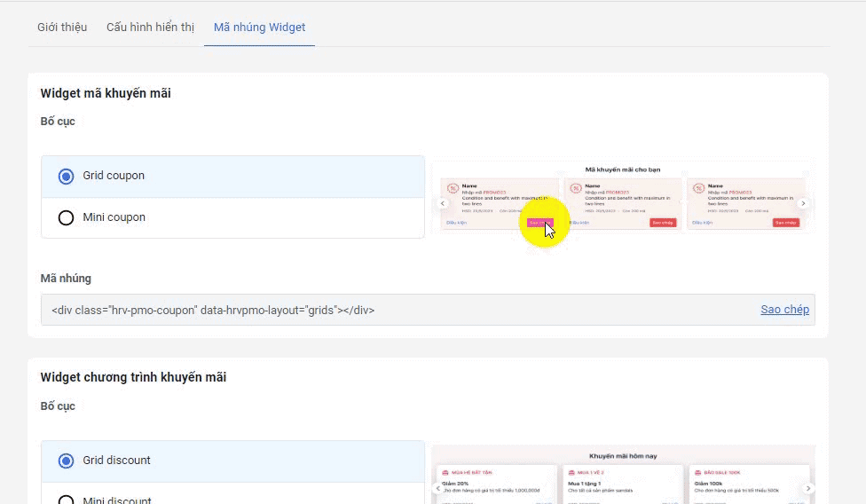Image resolution: width=866 pixels, height=504 pixels.
Task: Open the Giới thiệu tab
Action: [x=62, y=27]
